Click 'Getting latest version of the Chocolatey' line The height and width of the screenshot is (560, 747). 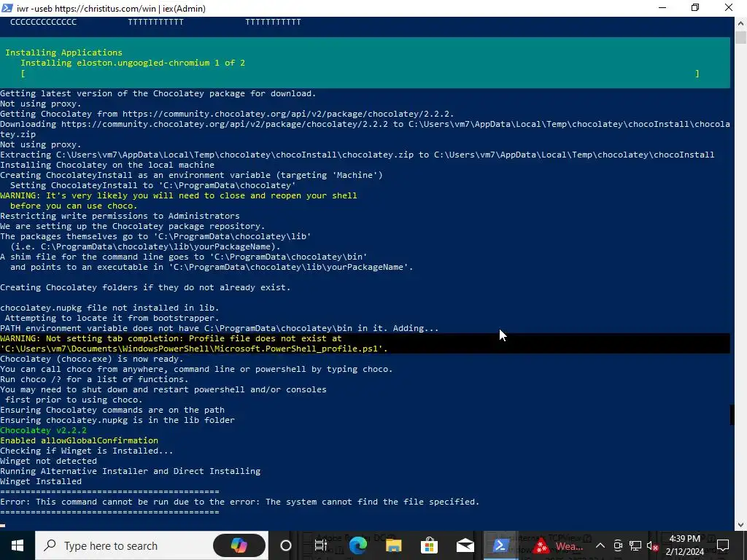point(158,94)
